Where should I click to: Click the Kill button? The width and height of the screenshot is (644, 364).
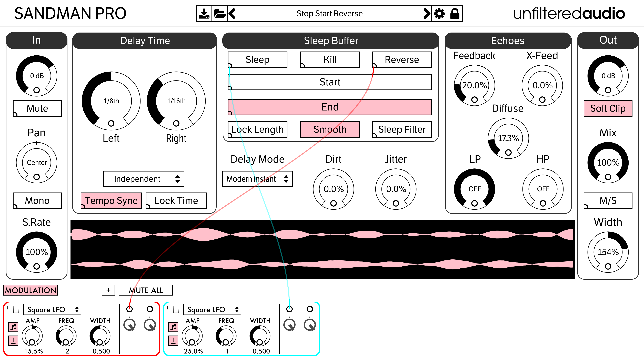[x=330, y=59]
